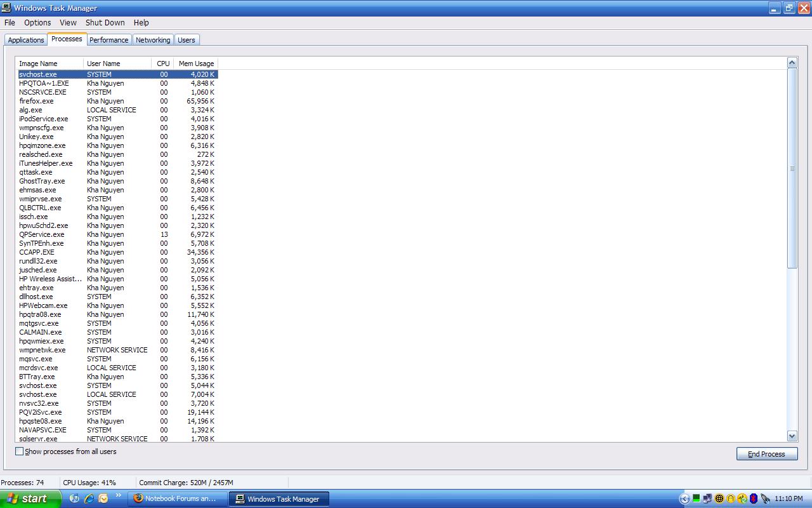Select the wmpnscfg.exe process
This screenshot has width=812, height=508.
pos(117,128)
